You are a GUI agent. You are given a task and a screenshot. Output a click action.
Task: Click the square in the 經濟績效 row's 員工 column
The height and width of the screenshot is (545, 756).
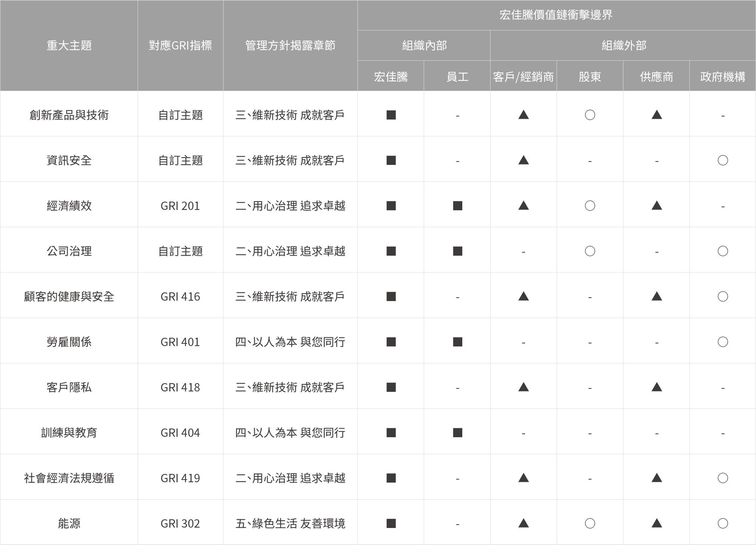click(457, 206)
